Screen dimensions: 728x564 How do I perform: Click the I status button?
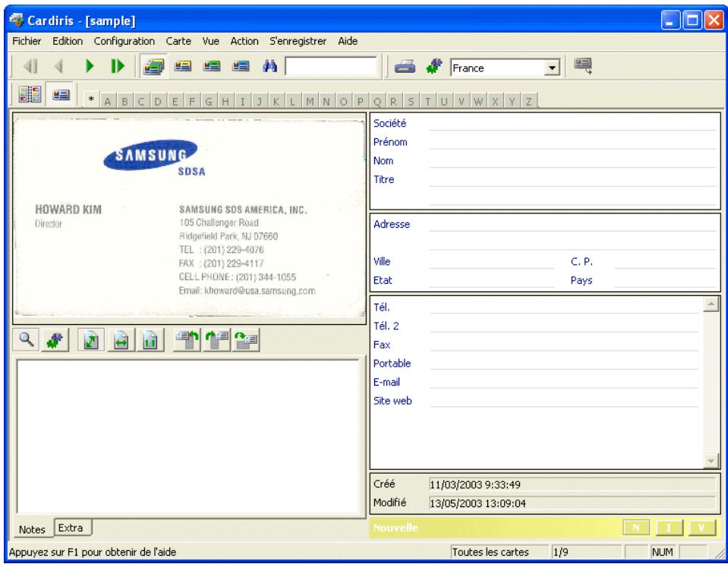click(669, 528)
